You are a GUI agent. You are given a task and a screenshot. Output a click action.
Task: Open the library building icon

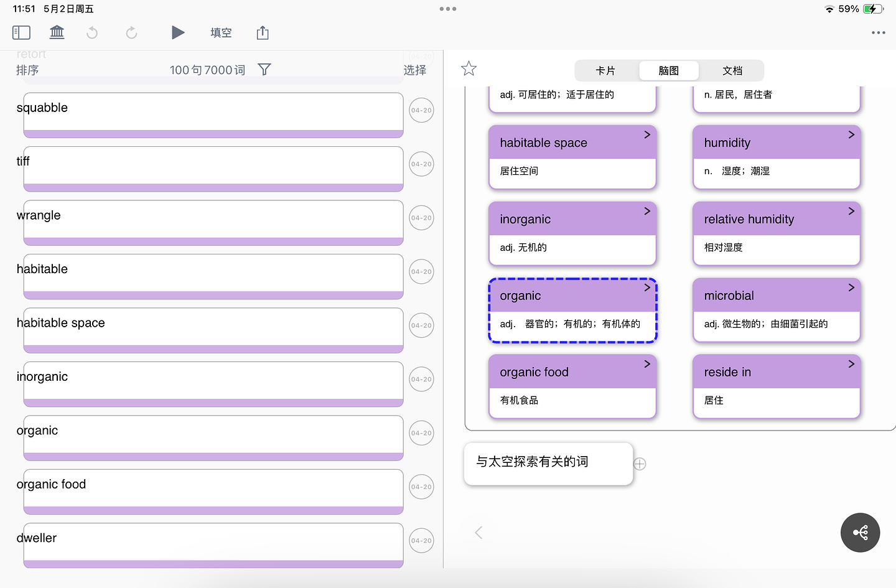[57, 32]
